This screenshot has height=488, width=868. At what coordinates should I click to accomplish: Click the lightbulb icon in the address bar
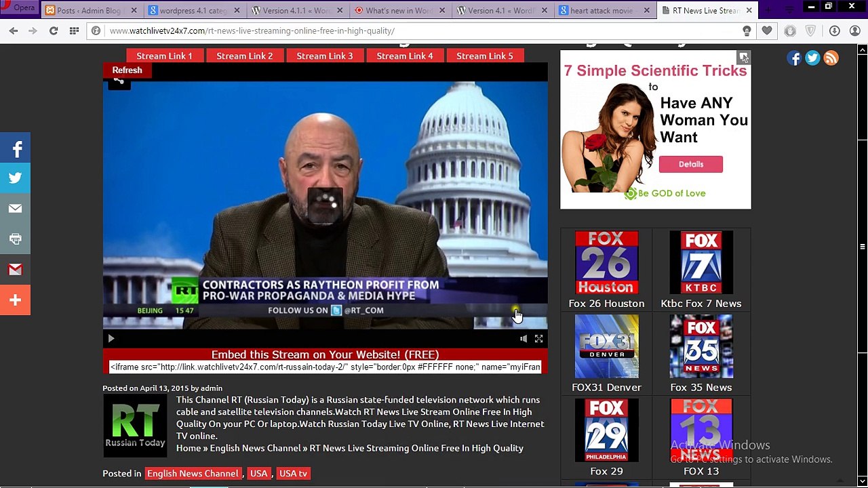[x=747, y=30]
